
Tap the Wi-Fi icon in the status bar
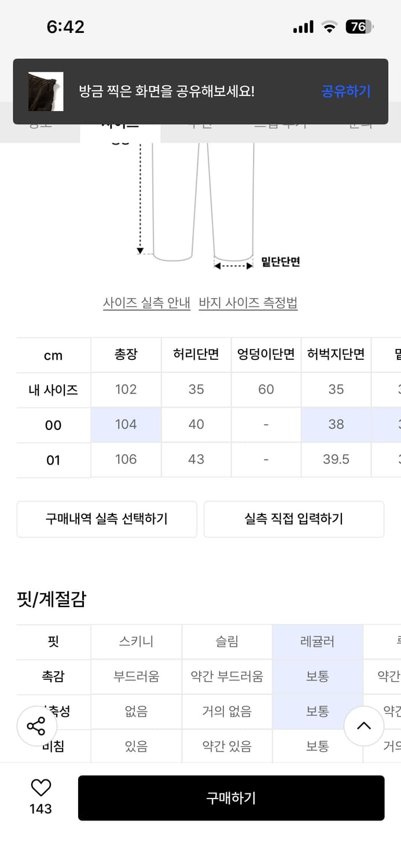tap(330, 26)
